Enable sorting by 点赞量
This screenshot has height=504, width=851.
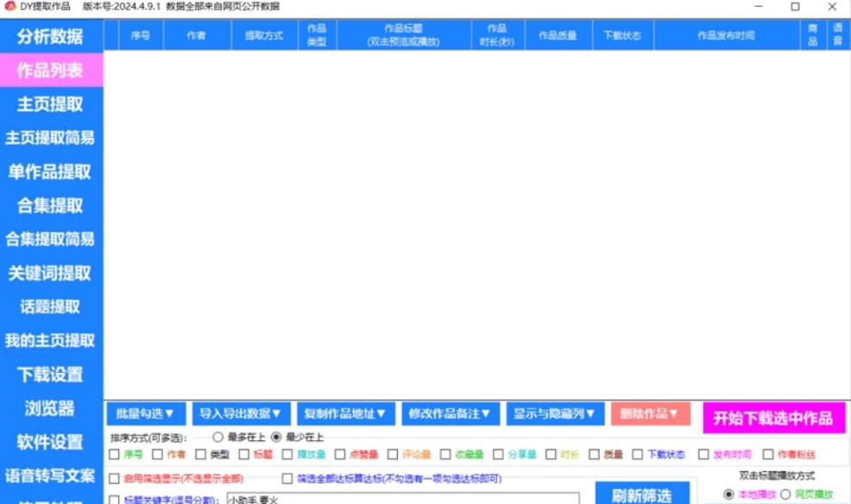(340, 454)
